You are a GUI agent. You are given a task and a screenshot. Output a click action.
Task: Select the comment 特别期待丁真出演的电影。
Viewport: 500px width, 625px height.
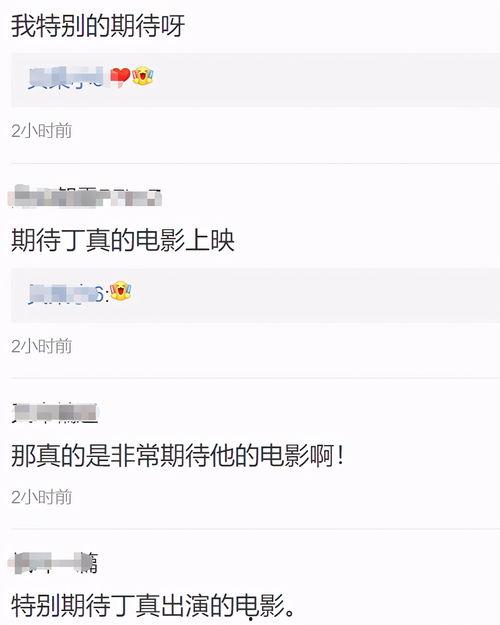click(154, 605)
